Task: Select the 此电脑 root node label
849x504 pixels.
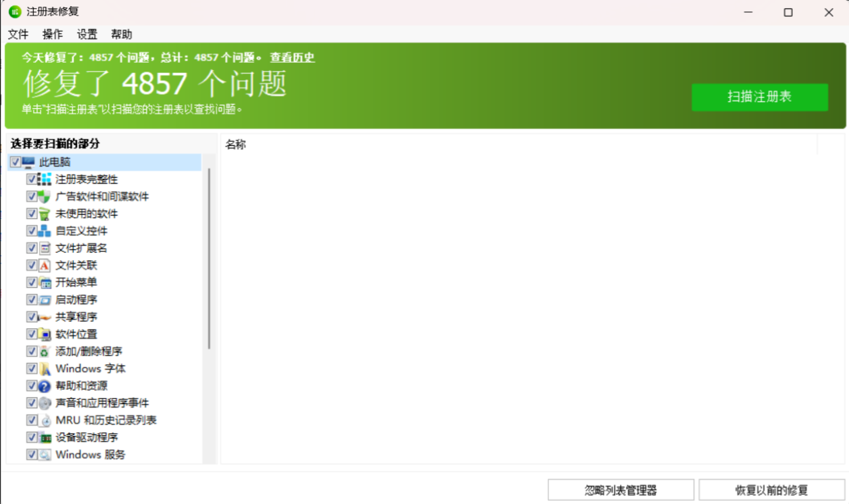Action: 55,162
